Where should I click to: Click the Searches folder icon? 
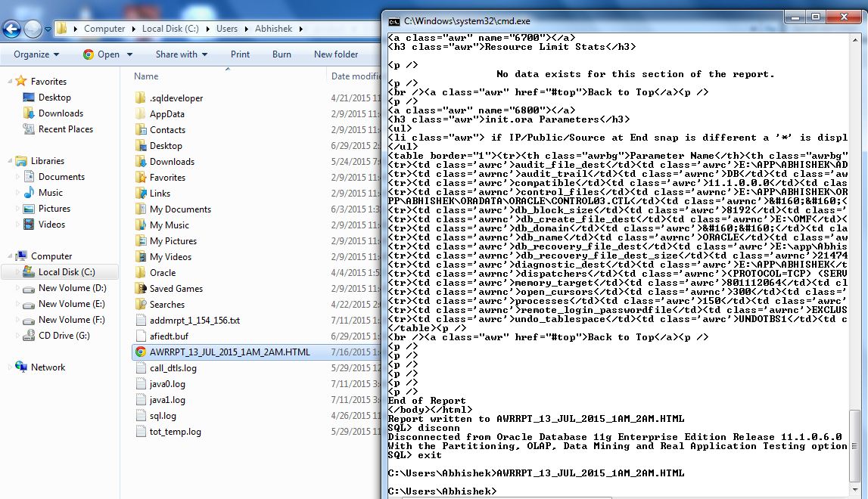pyautogui.click(x=141, y=304)
